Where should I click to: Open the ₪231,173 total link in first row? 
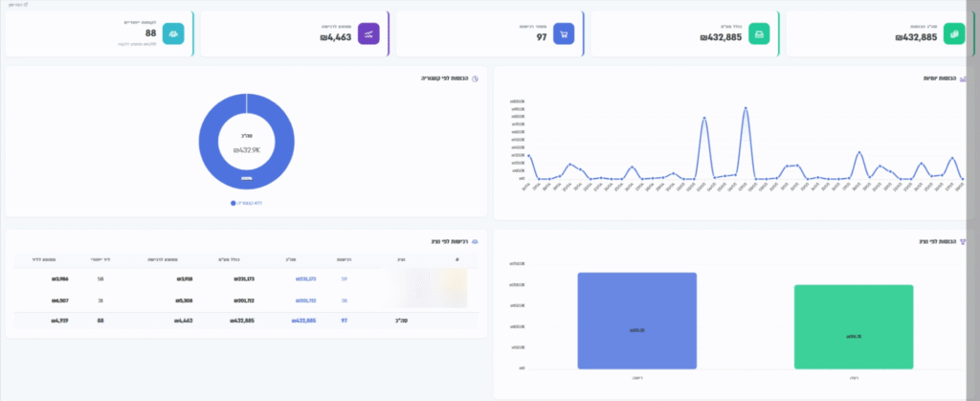tap(305, 279)
